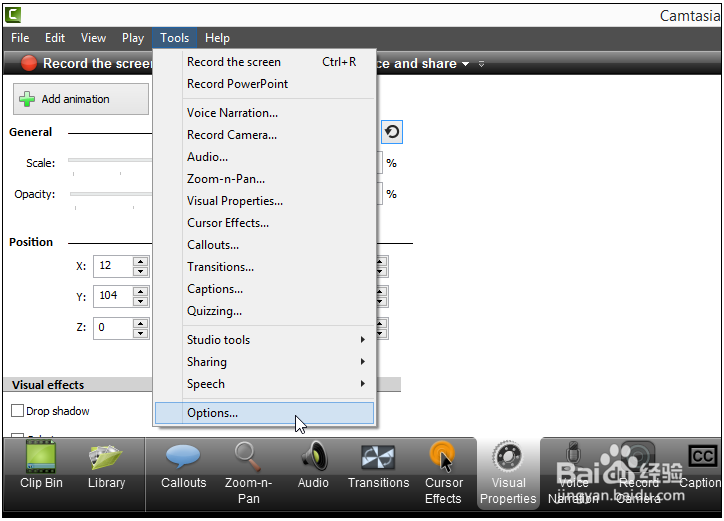
Task: Choose Record the screen menu entry
Action: click(x=265, y=62)
